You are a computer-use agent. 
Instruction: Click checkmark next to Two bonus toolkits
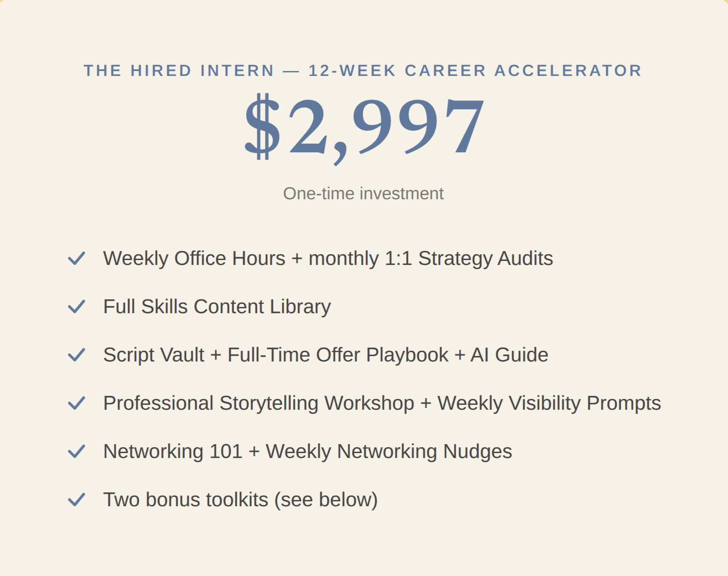[76, 500]
